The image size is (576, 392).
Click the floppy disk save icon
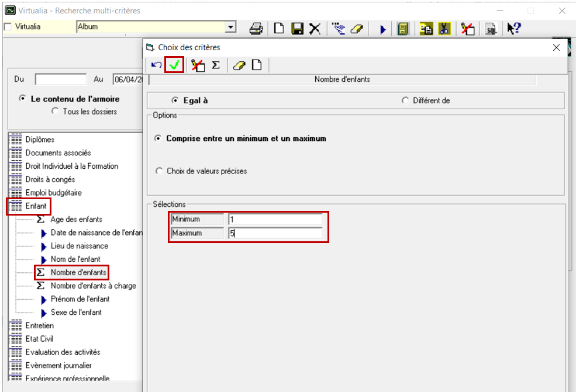(298, 28)
